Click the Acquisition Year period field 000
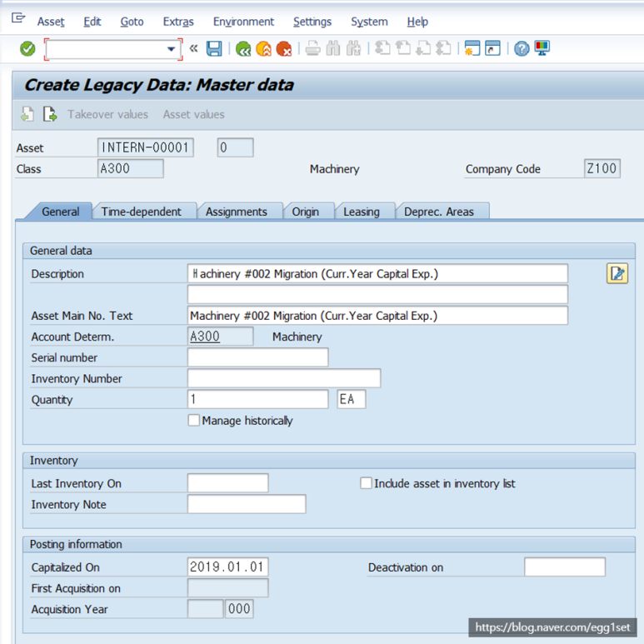The width and height of the screenshot is (644, 644). [x=239, y=609]
